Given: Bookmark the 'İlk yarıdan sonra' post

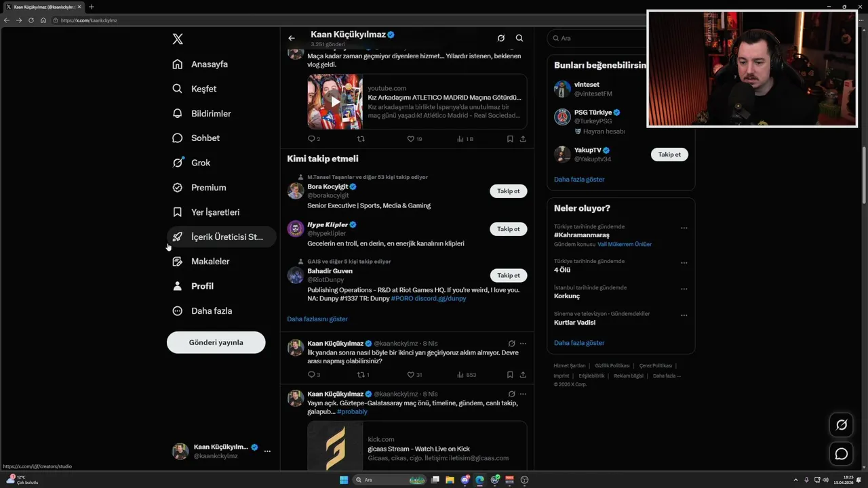Looking at the screenshot, I should (510, 375).
